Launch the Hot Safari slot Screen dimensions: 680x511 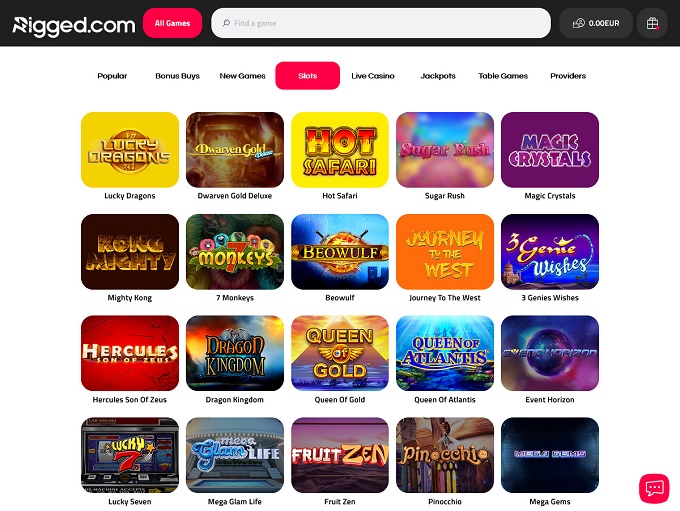pos(340,150)
